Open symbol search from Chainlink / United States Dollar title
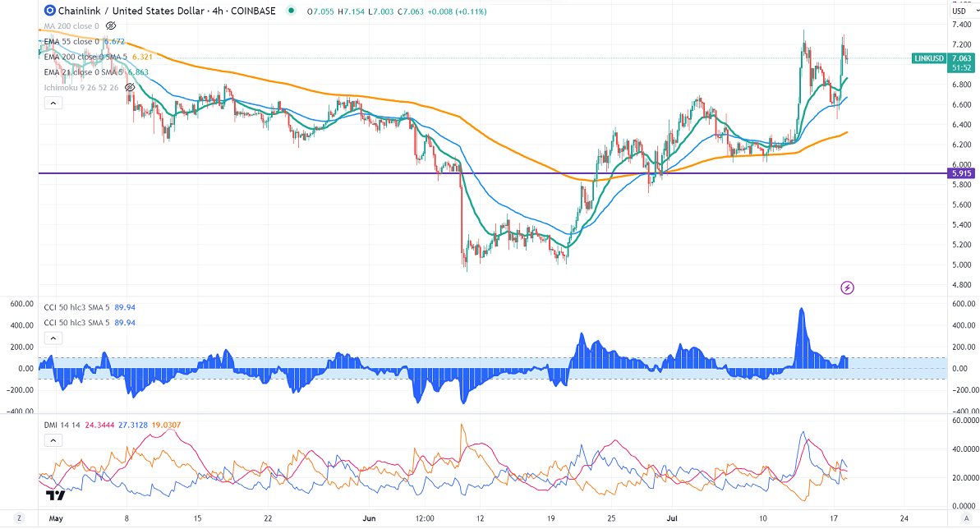 click(131, 11)
